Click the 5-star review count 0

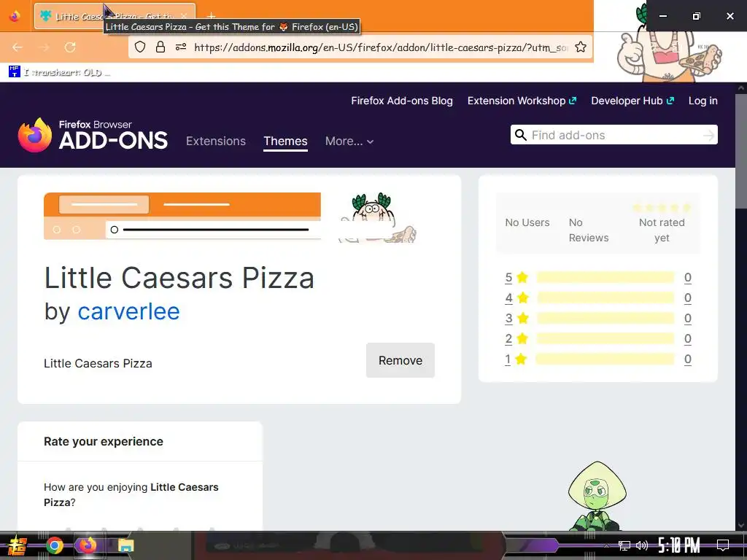tap(687, 278)
